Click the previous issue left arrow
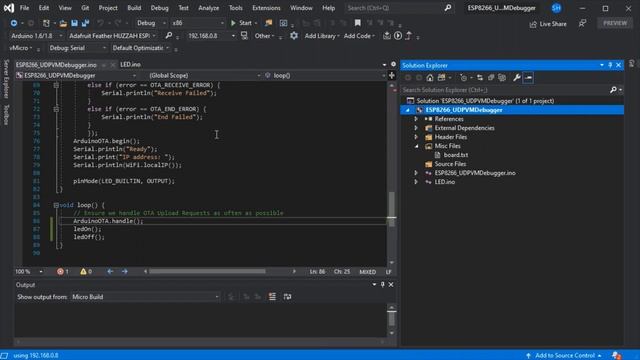 tap(110, 271)
